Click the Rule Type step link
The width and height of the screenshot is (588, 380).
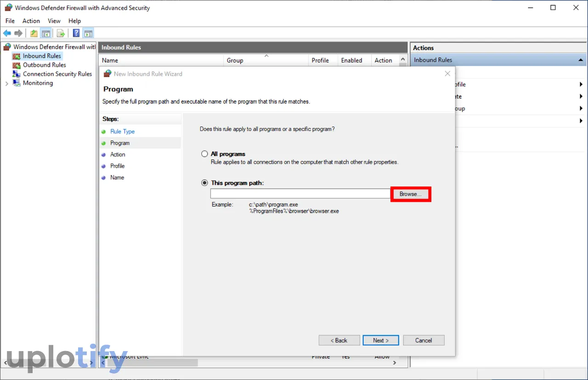(123, 131)
